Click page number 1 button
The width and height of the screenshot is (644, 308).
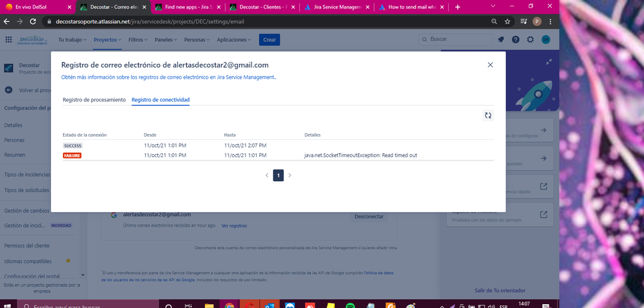278,175
